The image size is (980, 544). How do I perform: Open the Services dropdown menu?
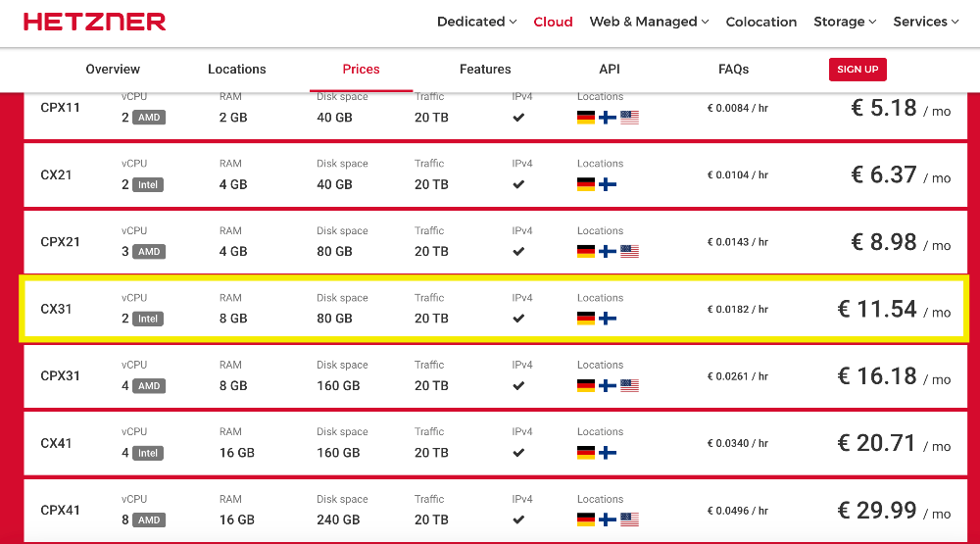926,22
